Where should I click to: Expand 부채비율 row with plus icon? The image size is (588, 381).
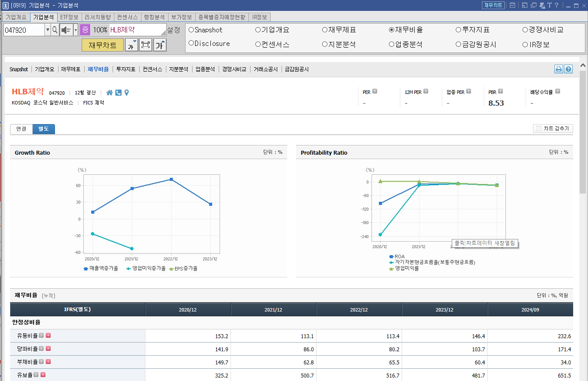(x=48, y=362)
